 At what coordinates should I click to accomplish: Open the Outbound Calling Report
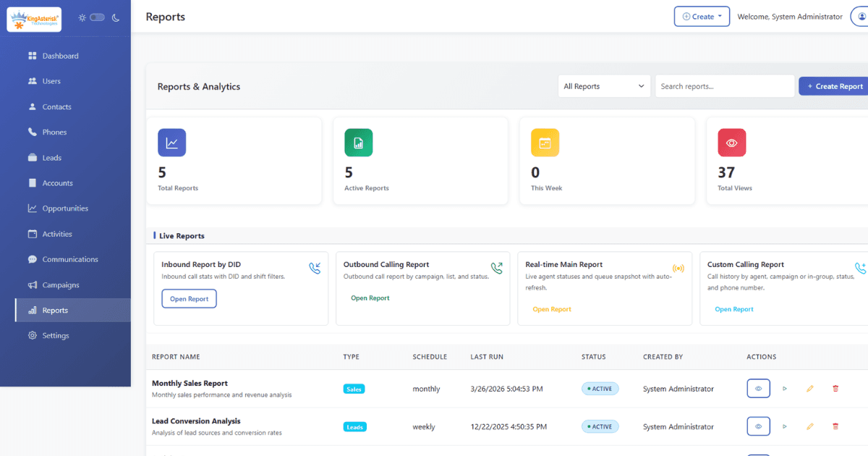370,298
